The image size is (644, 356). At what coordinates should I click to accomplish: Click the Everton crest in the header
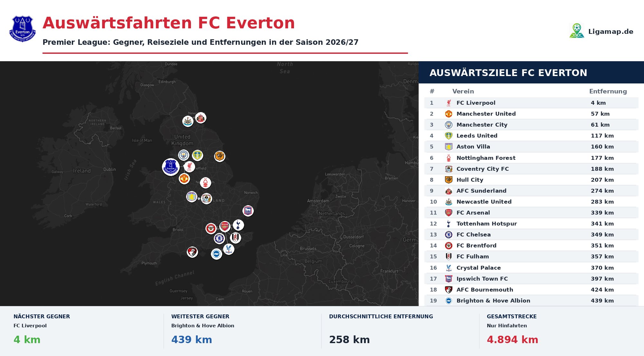[x=23, y=29]
